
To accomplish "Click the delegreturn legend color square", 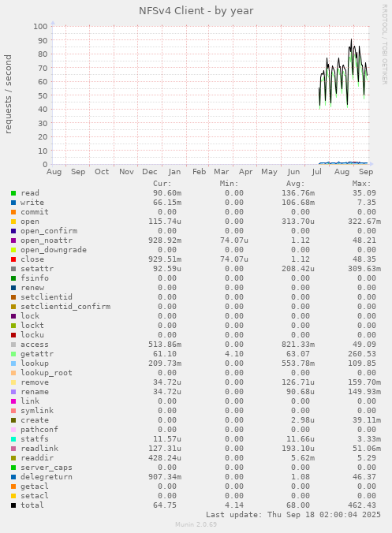I will 13,477.
